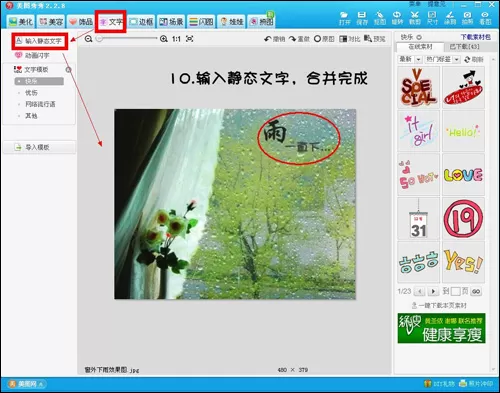This screenshot has width=500, height=393.
Task: Pick the red arrow character sticker
Action: click(463, 87)
